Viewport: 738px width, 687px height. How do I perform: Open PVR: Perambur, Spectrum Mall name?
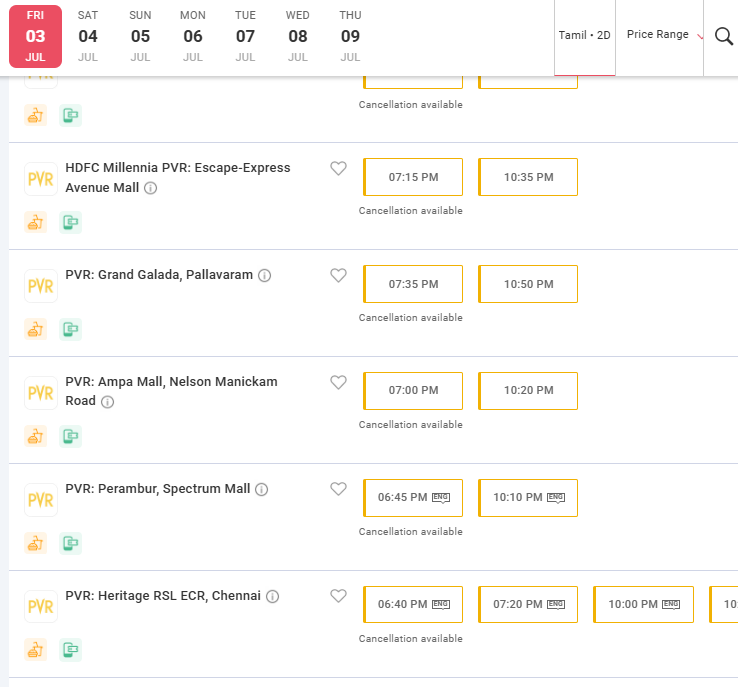tap(158, 489)
